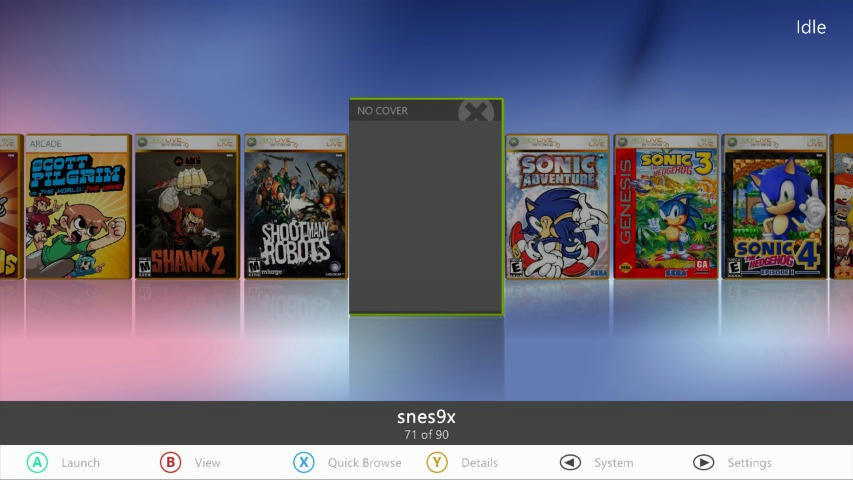Select the View label
This screenshot has width=853, height=480.
(x=207, y=463)
